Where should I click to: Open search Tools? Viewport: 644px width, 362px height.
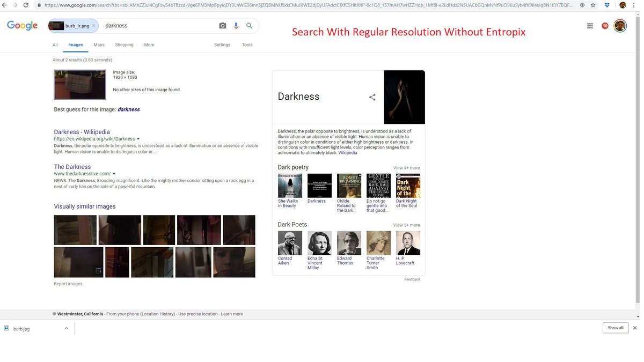coord(247,45)
